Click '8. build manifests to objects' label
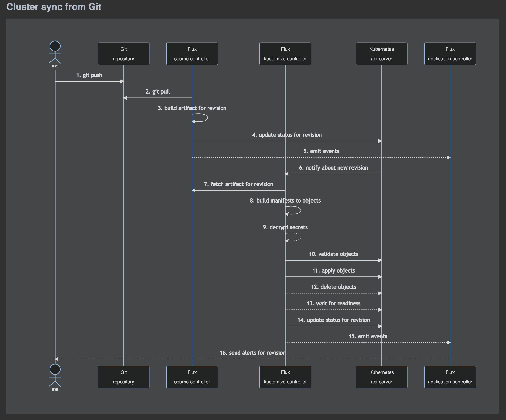 coord(285,201)
